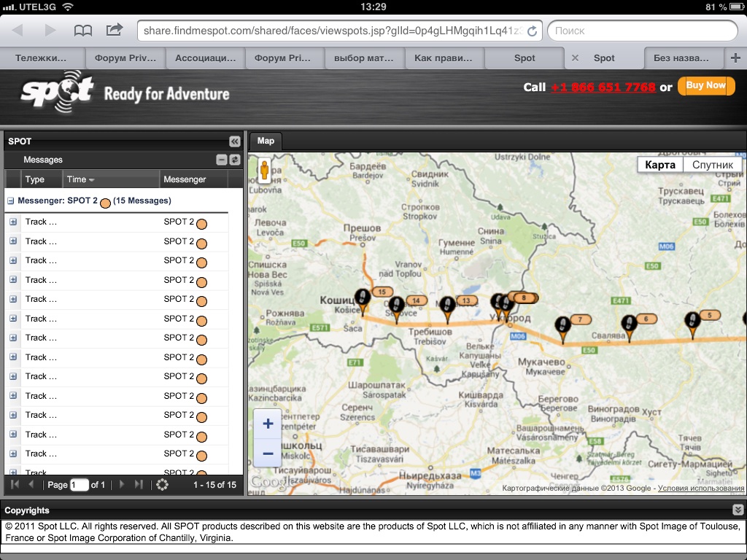Collapse the Copyrights panel
747x560 pixels.
pyautogui.click(x=738, y=510)
